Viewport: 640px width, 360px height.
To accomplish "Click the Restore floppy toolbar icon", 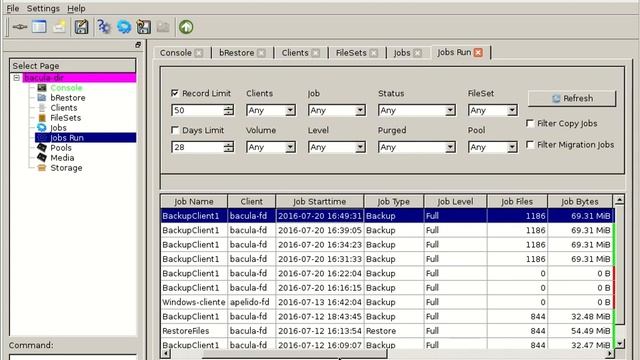I will 143,27.
